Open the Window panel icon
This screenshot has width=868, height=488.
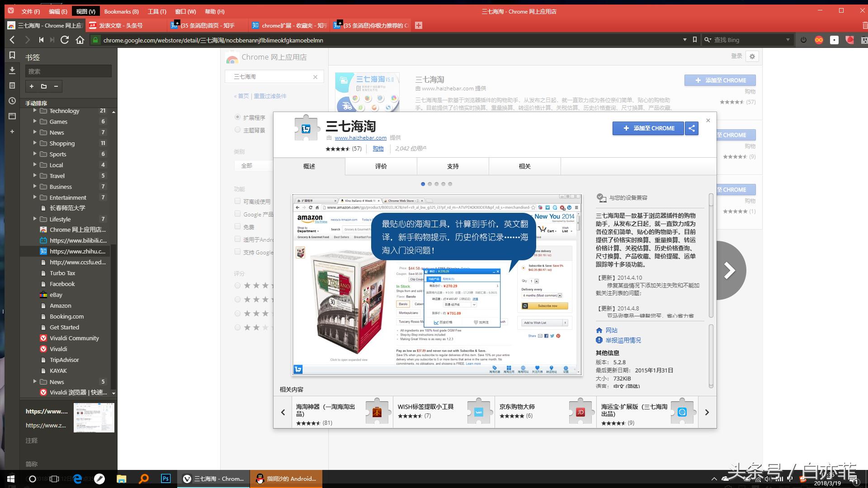click(13, 116)
